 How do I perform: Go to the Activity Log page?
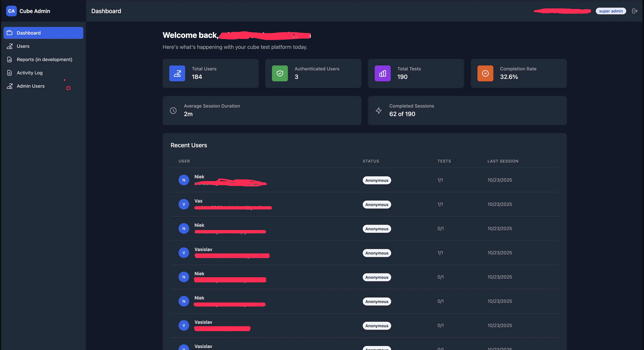coord(30,73)
